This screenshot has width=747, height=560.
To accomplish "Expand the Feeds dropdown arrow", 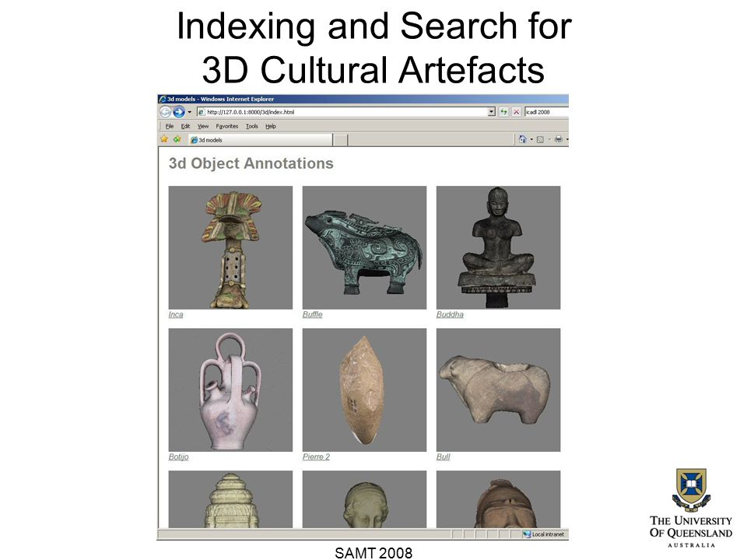I will (x=549, y=139).
